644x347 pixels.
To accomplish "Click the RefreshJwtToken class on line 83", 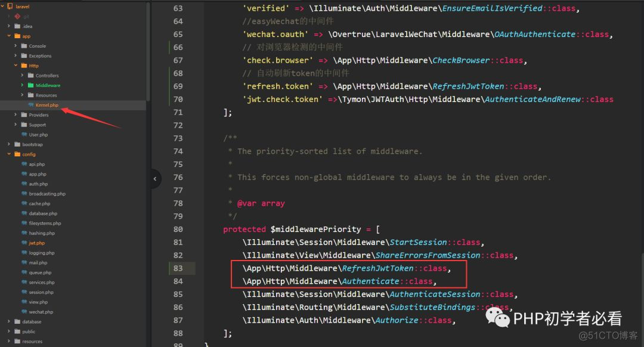I will click(377, 268).
